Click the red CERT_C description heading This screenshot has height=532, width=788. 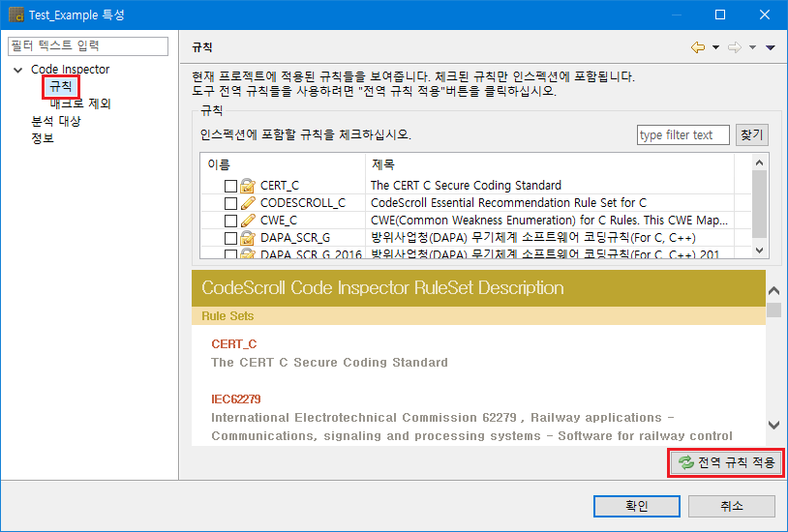click(233, 344)
